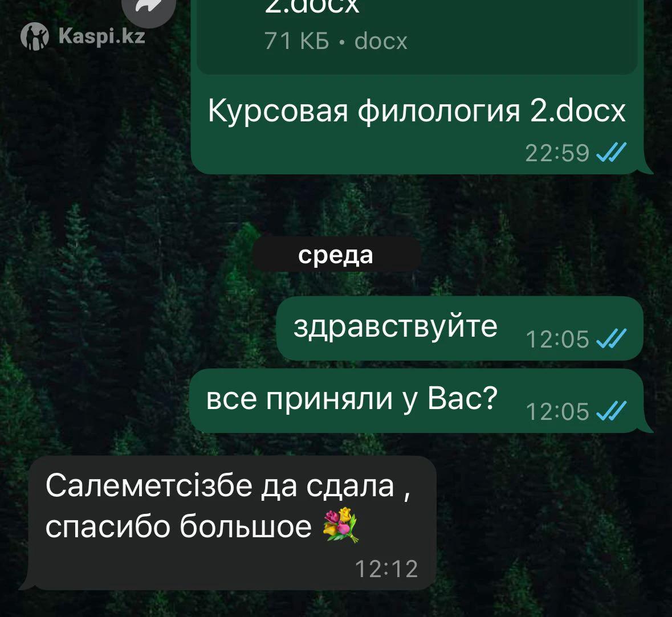Viewport: 672px width, 617px height.
Task: Click the first 12:05 timestamp
Action: (x=557, y=339)
